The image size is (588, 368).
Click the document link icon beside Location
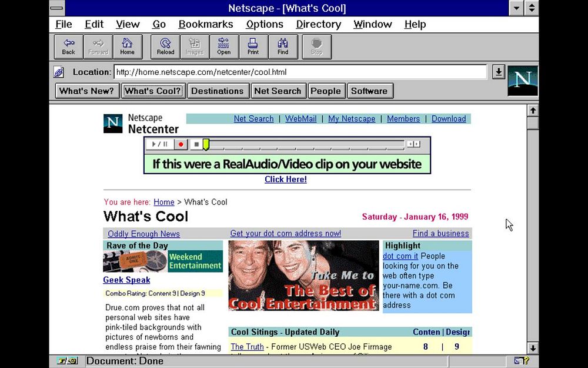[x=59, y=72]
